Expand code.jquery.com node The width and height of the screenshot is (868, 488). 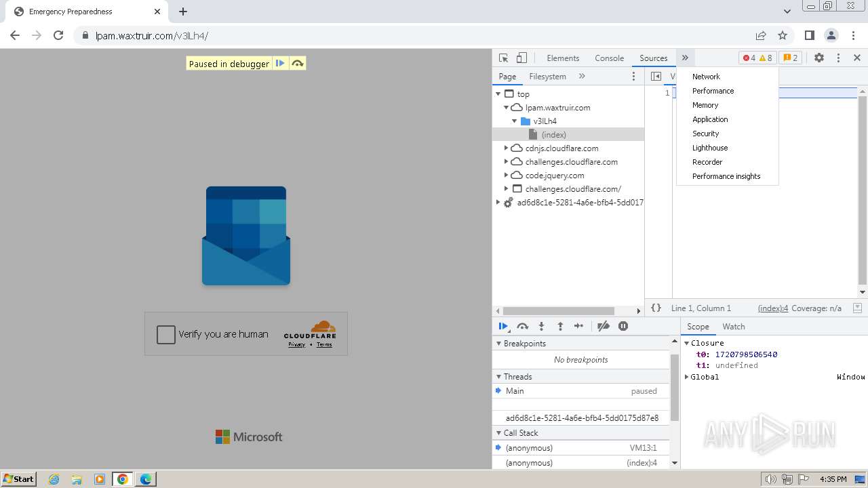click(506, 176)
